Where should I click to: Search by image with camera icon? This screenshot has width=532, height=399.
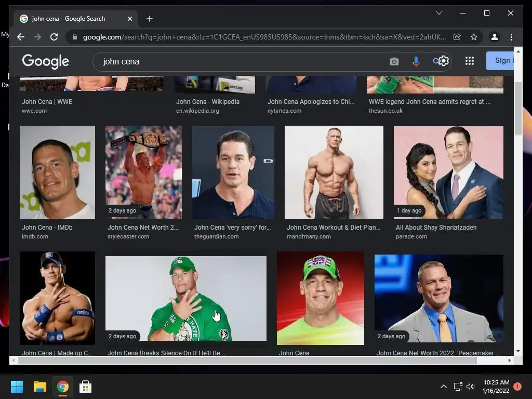coord(394,61)
